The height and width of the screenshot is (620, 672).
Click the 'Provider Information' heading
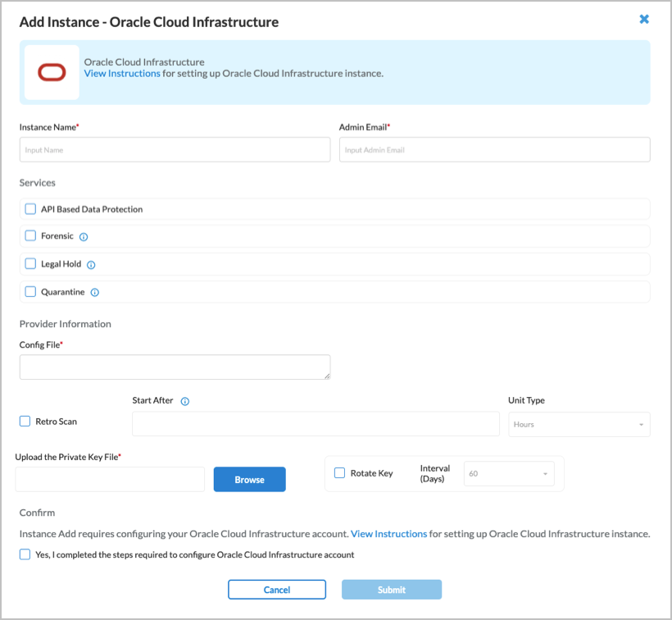click(65, 324)
